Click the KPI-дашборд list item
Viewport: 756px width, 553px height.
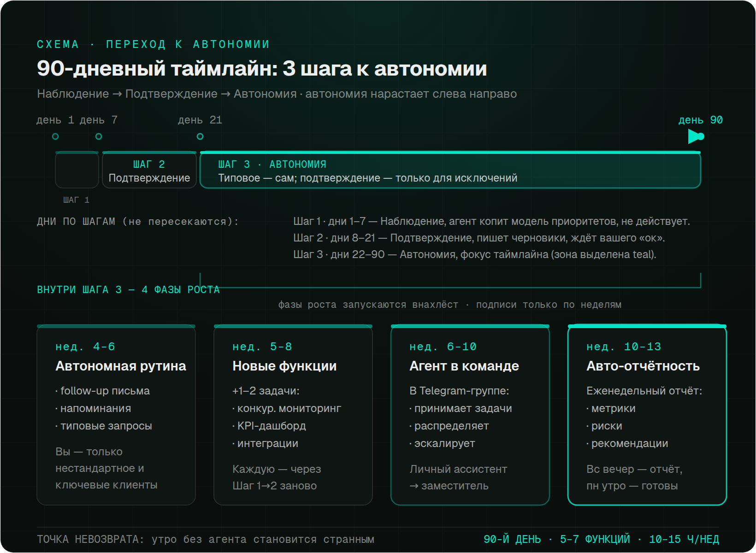tap(269, 426)
